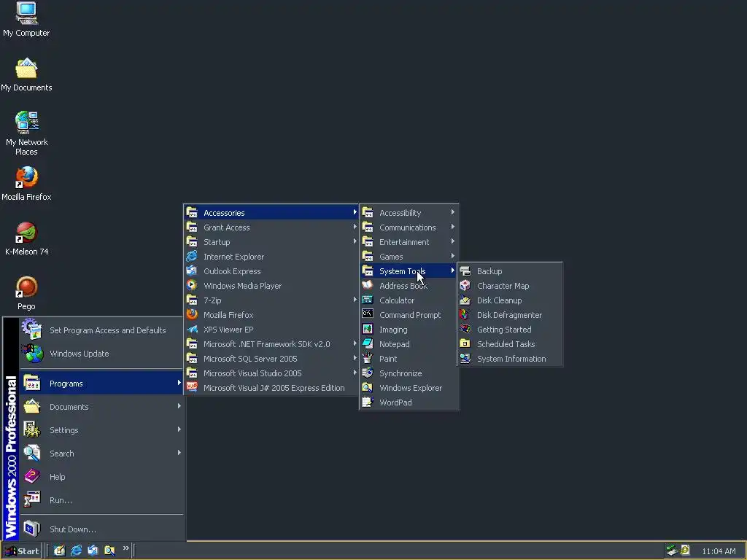
Task: Open Communications submenu entry
Action: (409, 227)
